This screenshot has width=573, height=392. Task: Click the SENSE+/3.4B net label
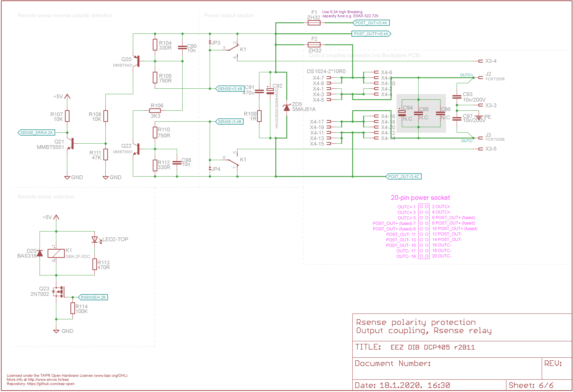(230, 89)
